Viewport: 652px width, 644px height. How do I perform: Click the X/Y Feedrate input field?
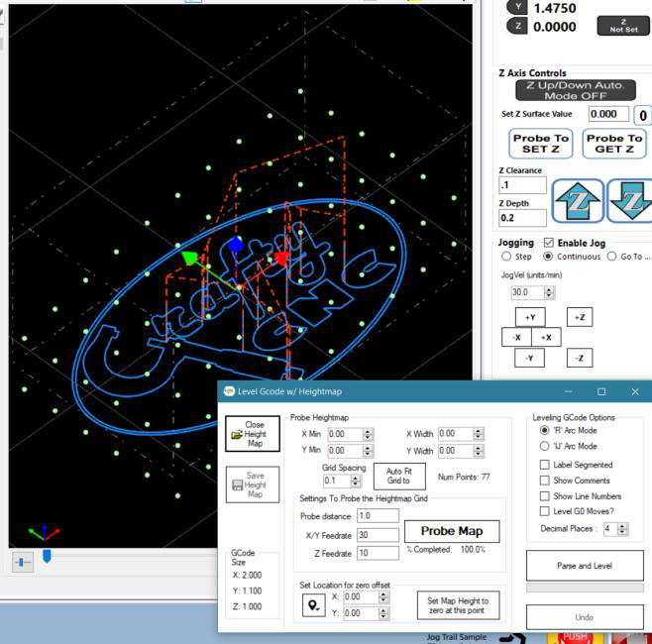(x=378, y=535)
